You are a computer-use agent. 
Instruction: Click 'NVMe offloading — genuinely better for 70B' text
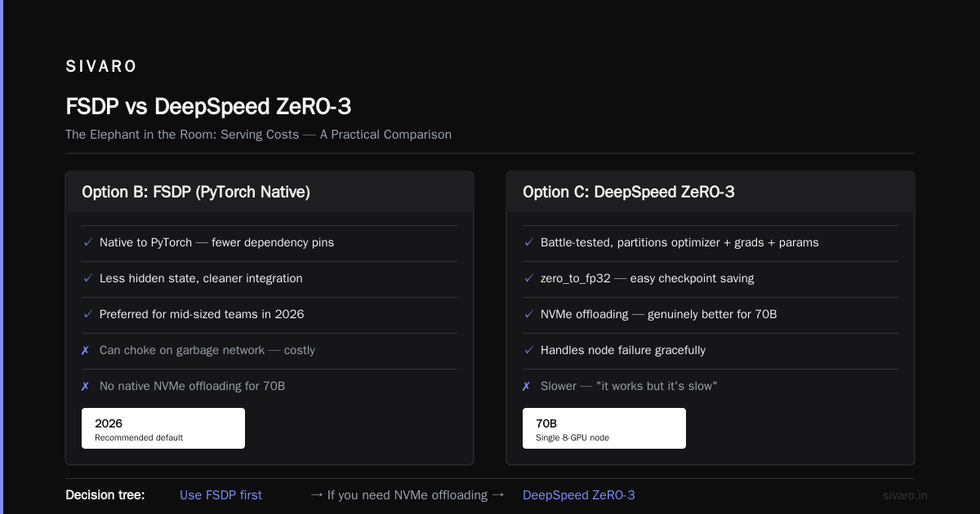pyautogui.click(x=658, y=314)
